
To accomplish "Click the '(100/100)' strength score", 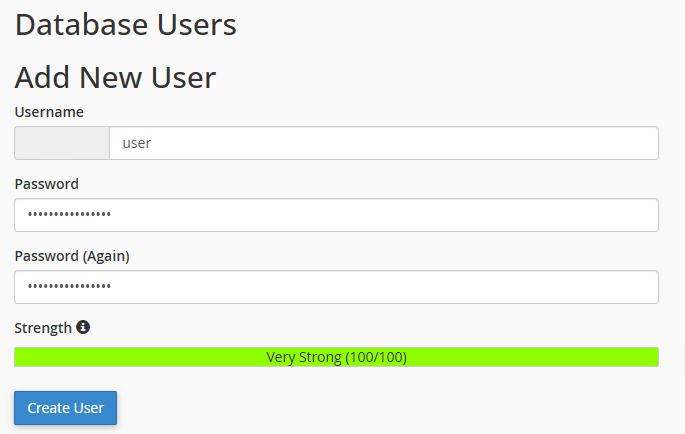I will pos(374,357).
